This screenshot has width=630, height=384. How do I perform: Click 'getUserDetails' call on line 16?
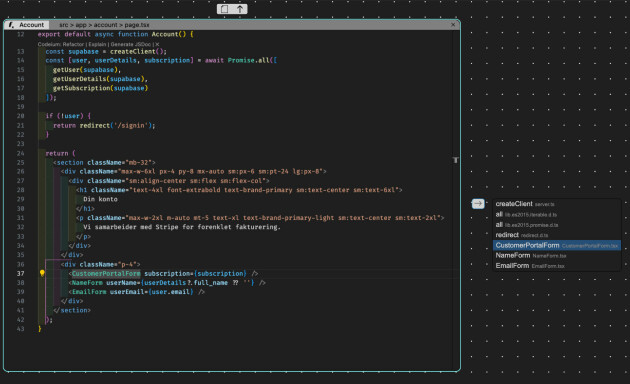pos(80,79)
